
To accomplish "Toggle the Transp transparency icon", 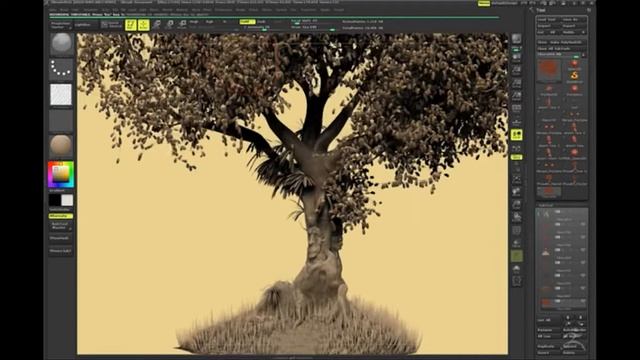I will [517, 244].
